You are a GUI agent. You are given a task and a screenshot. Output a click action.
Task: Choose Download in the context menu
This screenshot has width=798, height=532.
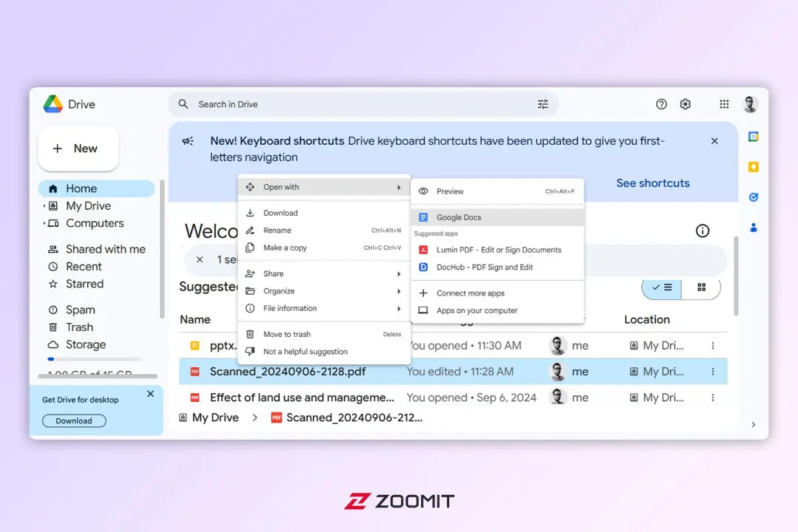(x=324, y=213)
